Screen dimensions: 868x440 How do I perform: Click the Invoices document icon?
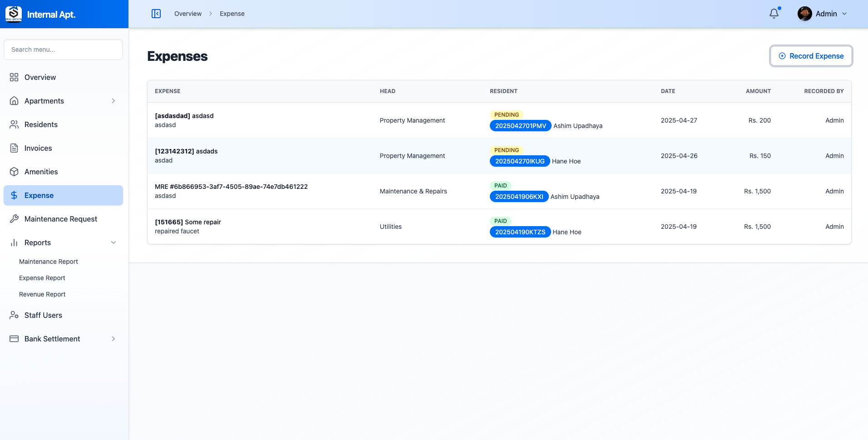click(x=14, y=148)
